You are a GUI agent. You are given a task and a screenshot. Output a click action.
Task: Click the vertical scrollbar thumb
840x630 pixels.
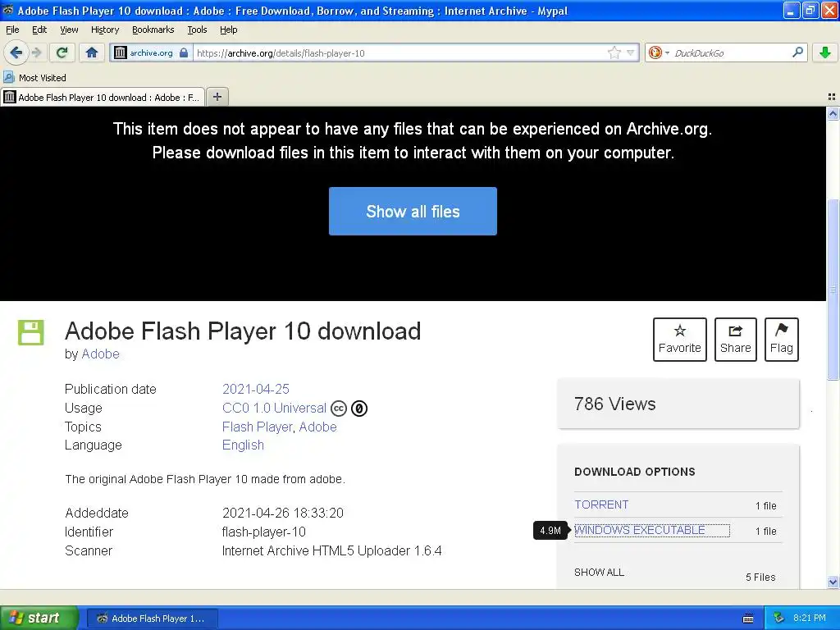833,290
